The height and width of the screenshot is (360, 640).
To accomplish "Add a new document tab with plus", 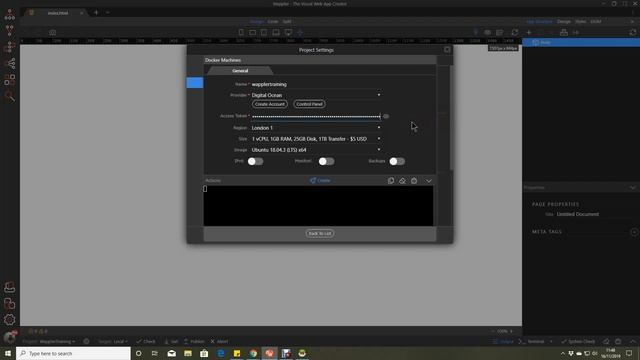I will [x=96, y=13].
